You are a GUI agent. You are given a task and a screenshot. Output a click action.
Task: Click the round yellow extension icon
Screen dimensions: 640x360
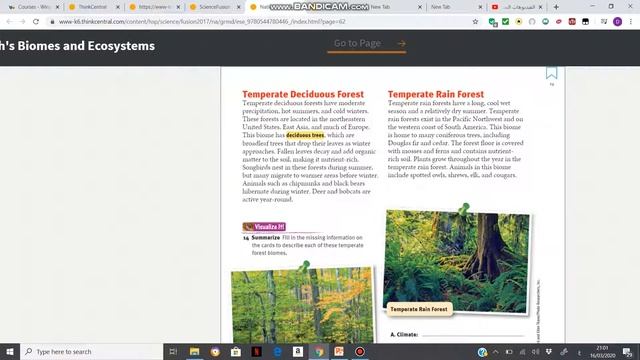tap(519, 22)
